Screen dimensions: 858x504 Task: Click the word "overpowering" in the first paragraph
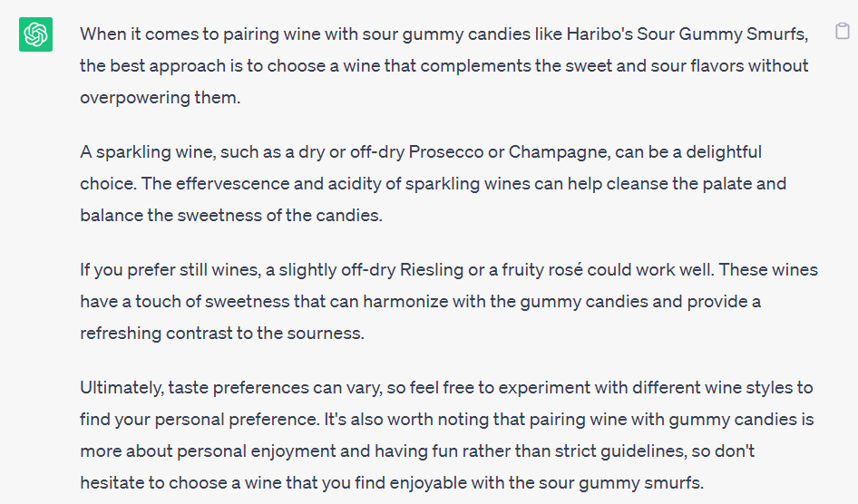tap(134, 99)
